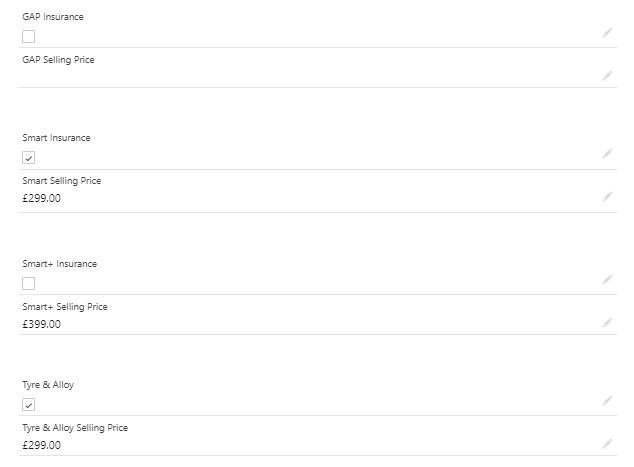634x467 pixels.
Task: Select Tyre & Alloy Selling Price £299.00 value
Action: pyautogui.click(x=41, y=445)
